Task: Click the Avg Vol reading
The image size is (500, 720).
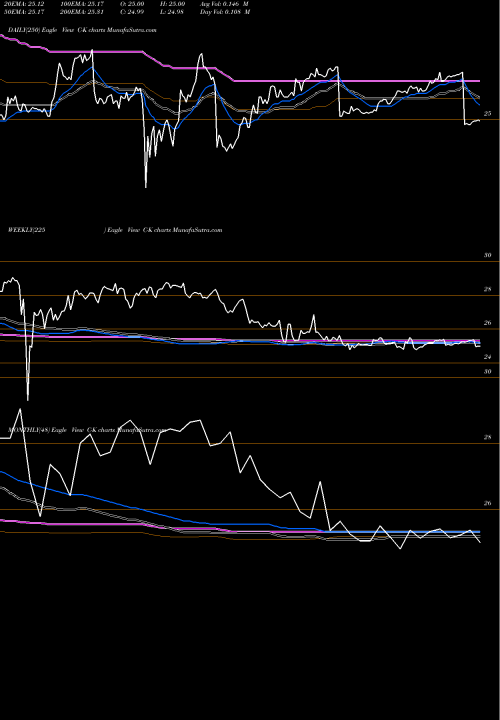Action: click(x=224, y=3)
